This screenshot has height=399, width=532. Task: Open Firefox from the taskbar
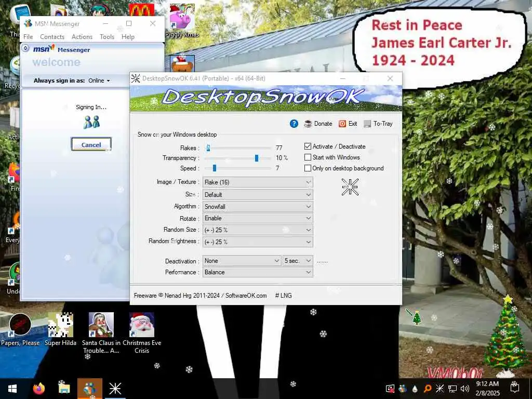[38, 389]
